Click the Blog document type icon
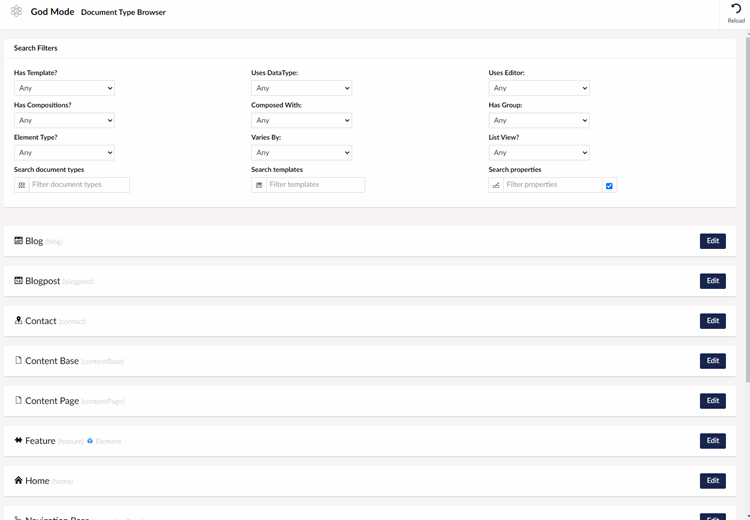750x520 pixels. point(18,240)
